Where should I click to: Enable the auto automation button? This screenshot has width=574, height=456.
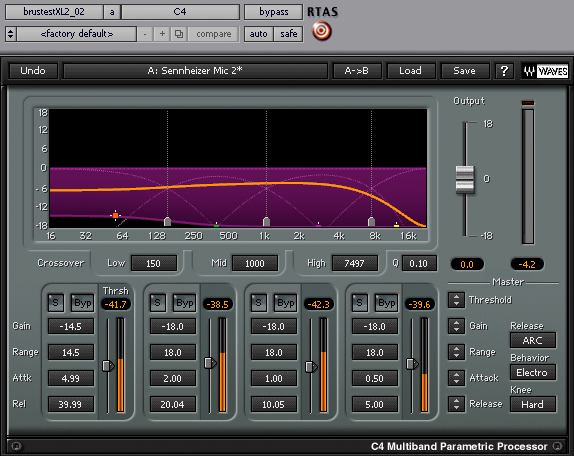click(x=258, y=34)
